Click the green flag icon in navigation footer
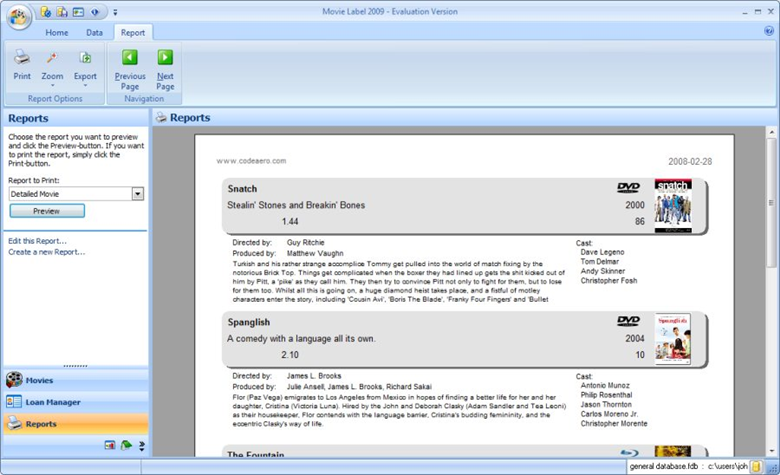This screenshot has width=780, height=475. pos(126,445)
